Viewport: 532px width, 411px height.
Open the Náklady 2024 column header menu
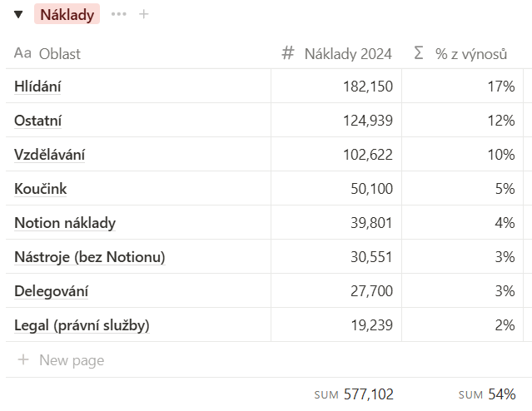(348, 53)
